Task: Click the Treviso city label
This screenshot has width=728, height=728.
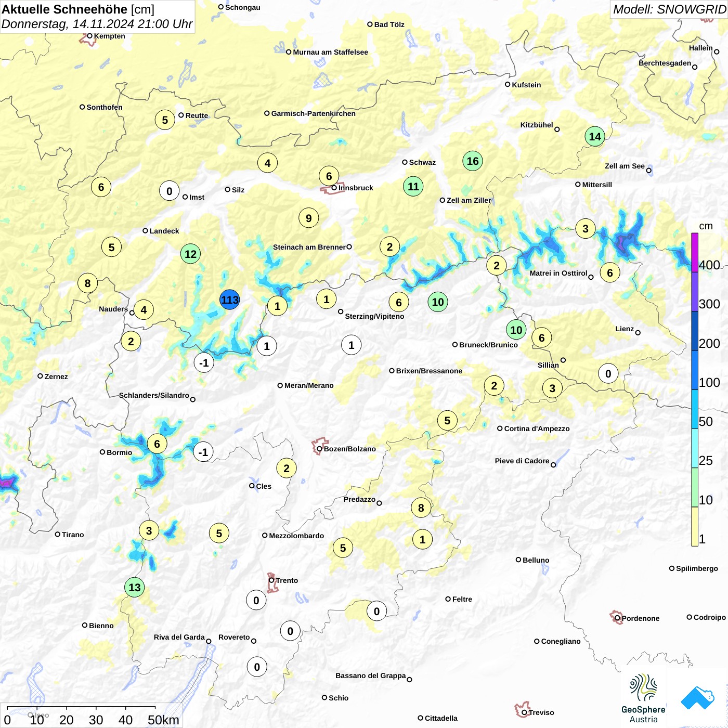Action: coord(541,712)
